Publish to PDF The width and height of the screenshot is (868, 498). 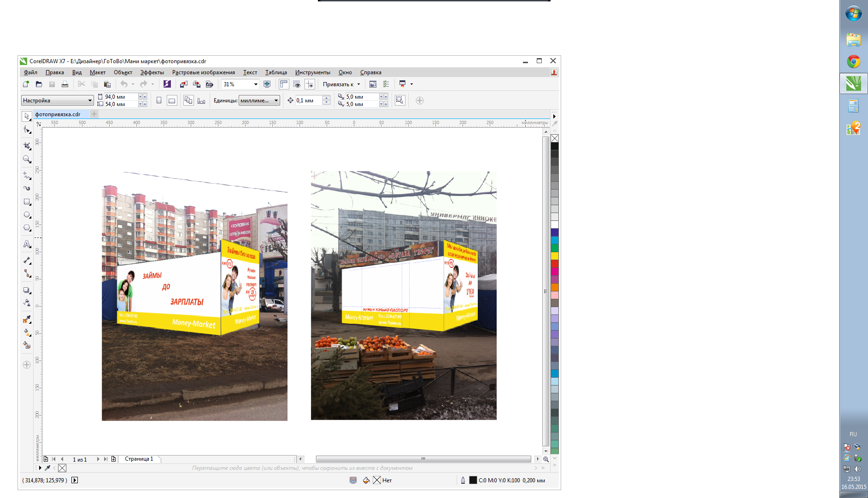point(210,84)
